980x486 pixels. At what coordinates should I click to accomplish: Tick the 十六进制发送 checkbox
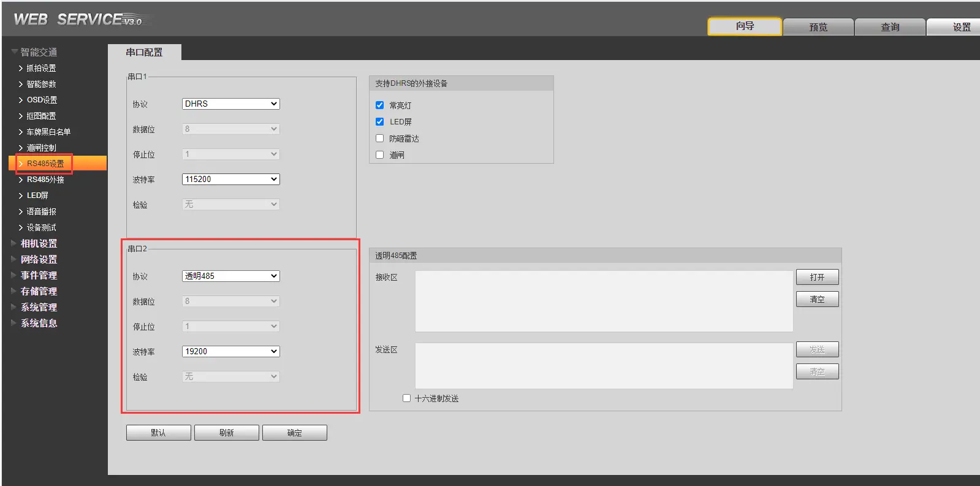[406, 398]
